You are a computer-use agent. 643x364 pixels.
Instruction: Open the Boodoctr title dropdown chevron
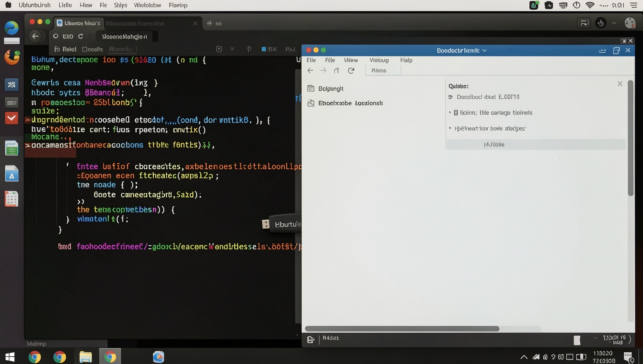tap(484, 50)
